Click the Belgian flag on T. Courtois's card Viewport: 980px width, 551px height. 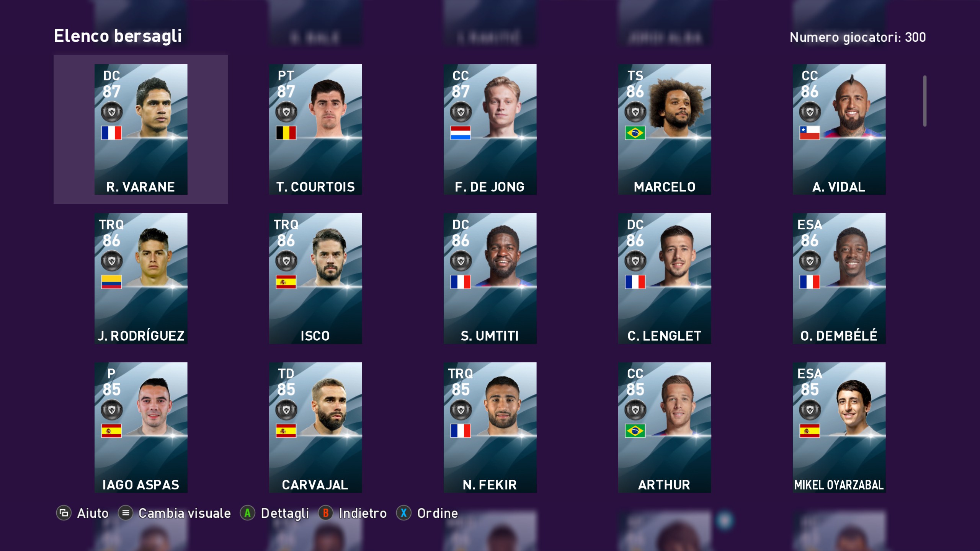(x=286, y=133)
